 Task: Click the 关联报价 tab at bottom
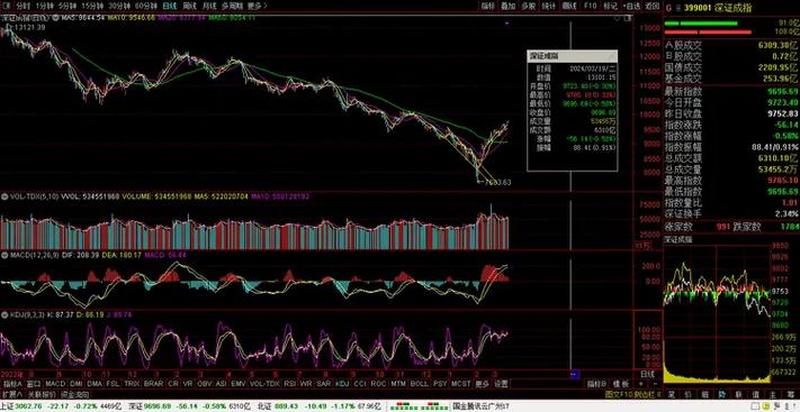tap(40, 394)
